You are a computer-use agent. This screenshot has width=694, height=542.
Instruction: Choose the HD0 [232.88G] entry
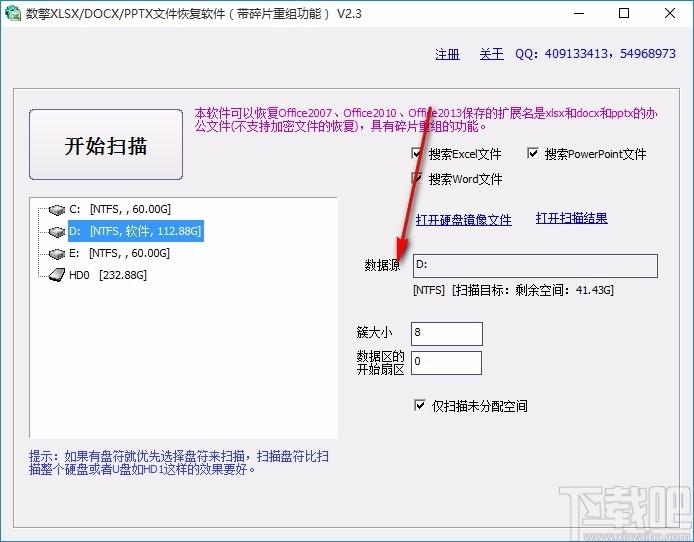(x=108, y=275)
